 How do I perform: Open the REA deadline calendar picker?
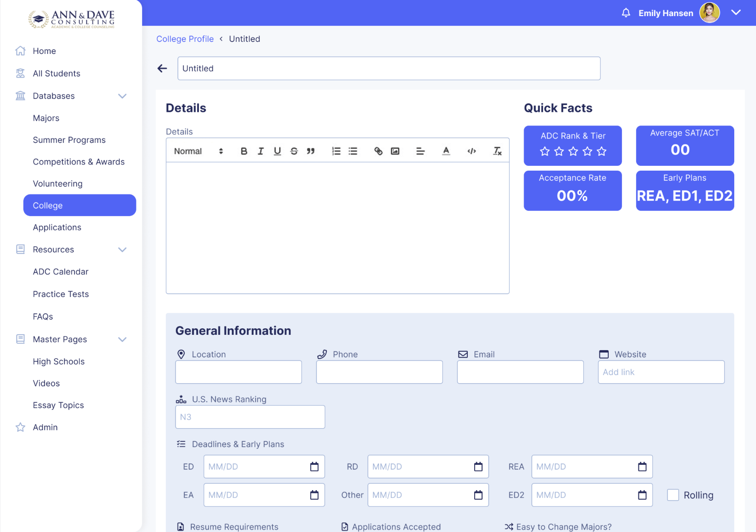[642, 467]
